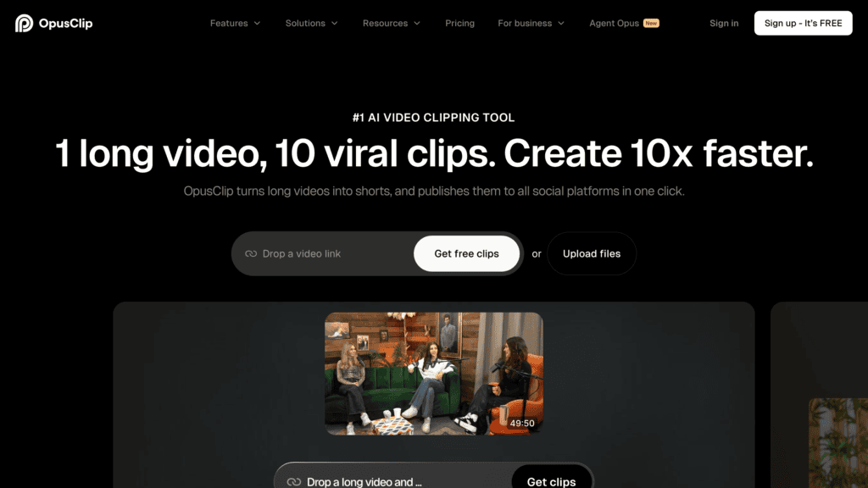Select the Upload files button
Viewport: 868px width, 488px height.
coord(591,253)
